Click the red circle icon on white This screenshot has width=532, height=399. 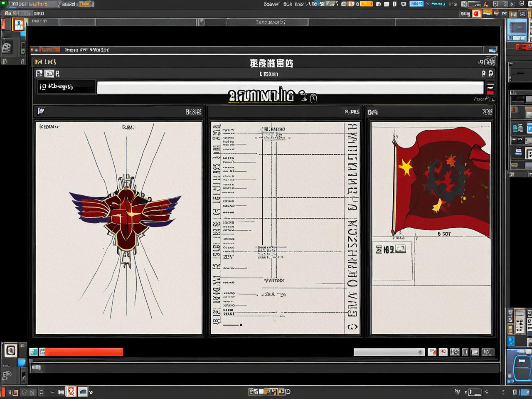(476, 14)
